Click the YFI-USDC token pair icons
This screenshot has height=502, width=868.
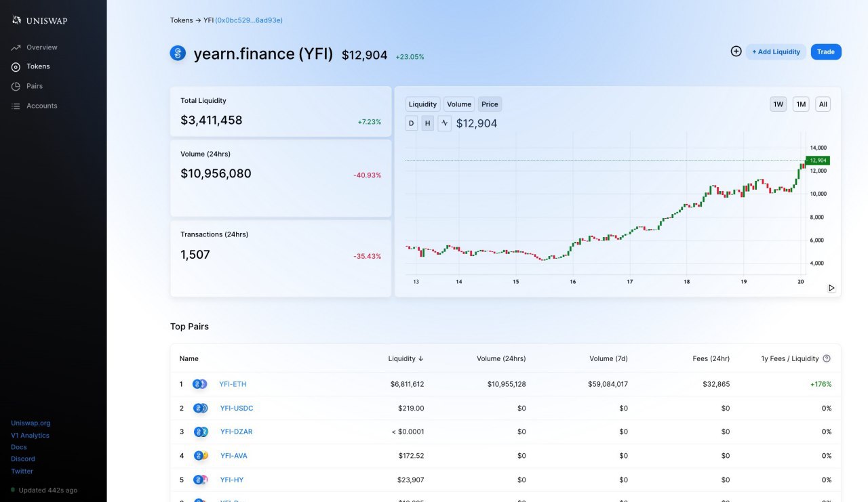point(200,408)
